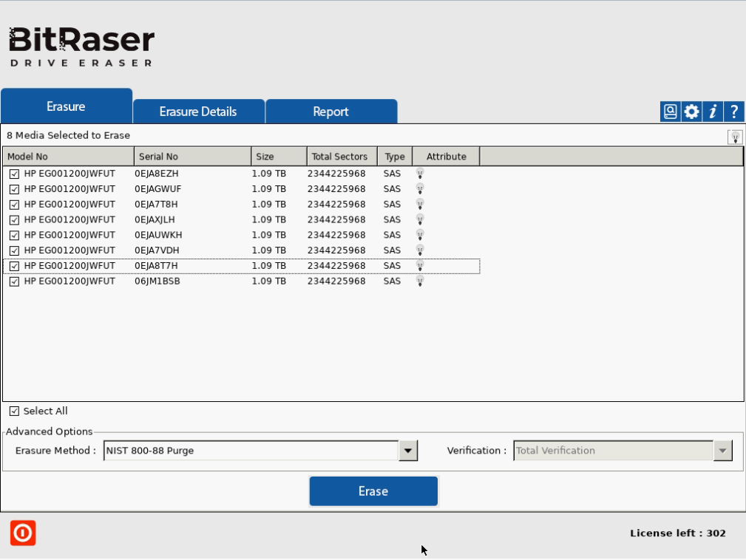Select serial number 06JM1BSB cell
This screenshot has width=746, height=560.
pos(157,281)
